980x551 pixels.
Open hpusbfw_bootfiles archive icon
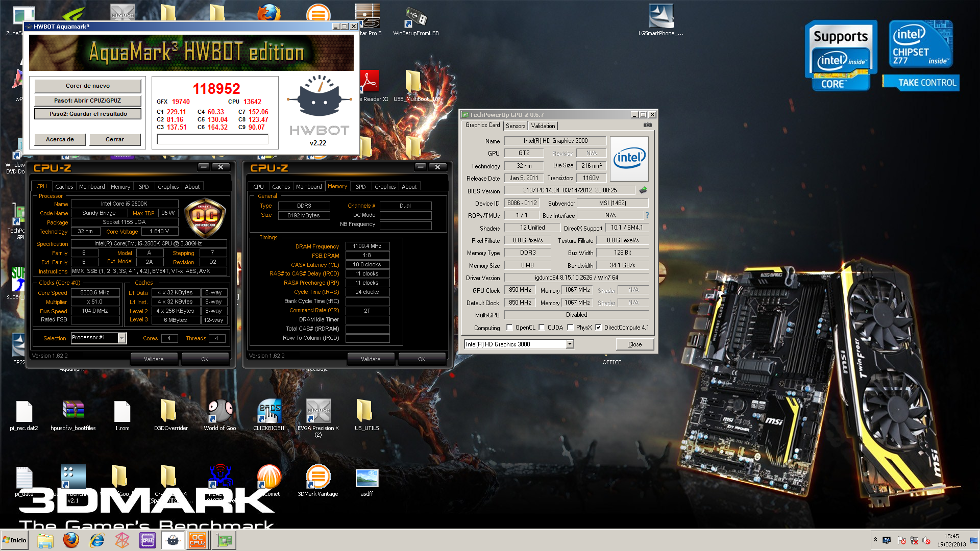[x=73, y=415]
